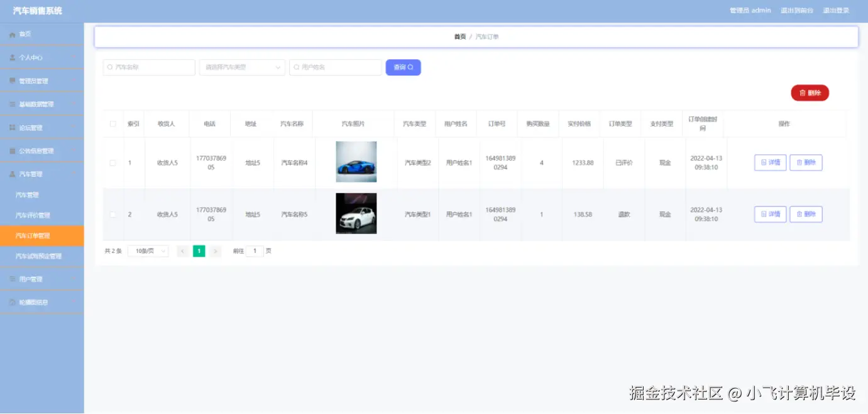Click the 汽车类型1 cell
868x414 pixels.
point(417,215)
